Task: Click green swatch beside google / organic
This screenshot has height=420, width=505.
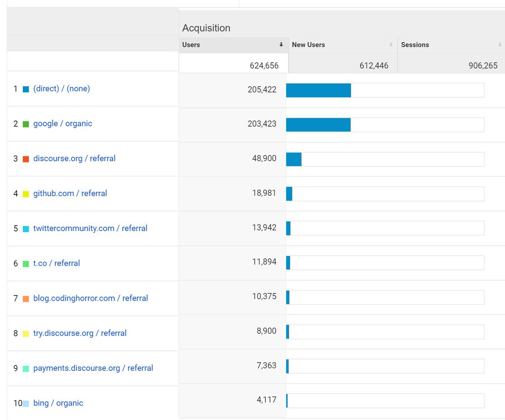Action: point(26,124)
